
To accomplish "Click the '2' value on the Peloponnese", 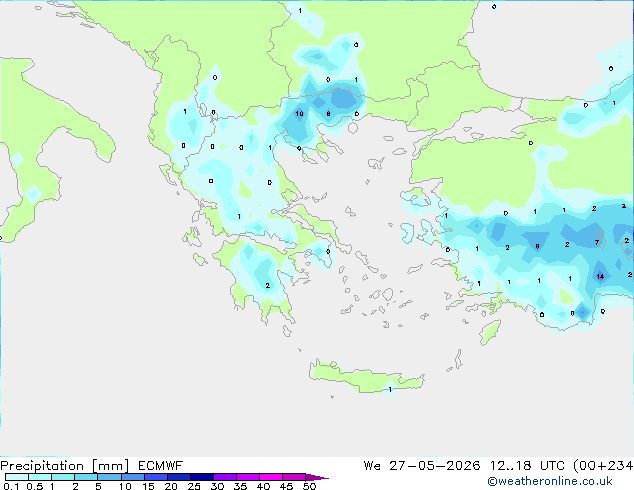I will coord(267,285).
